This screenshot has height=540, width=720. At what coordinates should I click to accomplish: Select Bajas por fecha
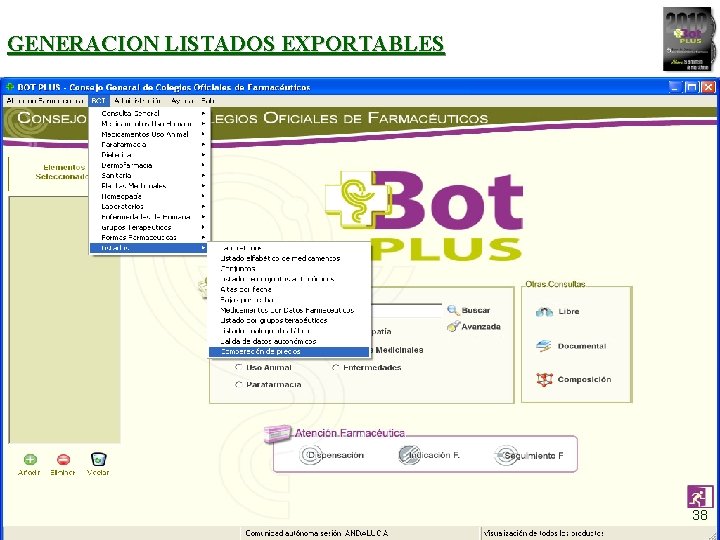click(289, 300)
